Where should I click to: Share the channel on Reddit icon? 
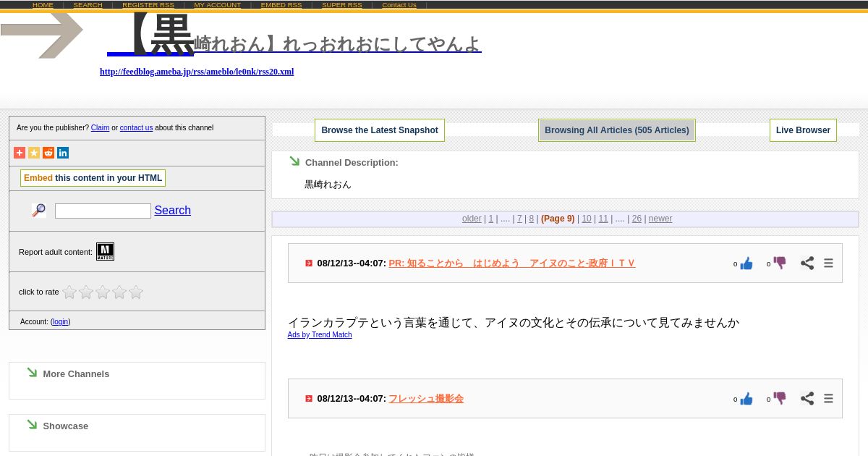48,153
